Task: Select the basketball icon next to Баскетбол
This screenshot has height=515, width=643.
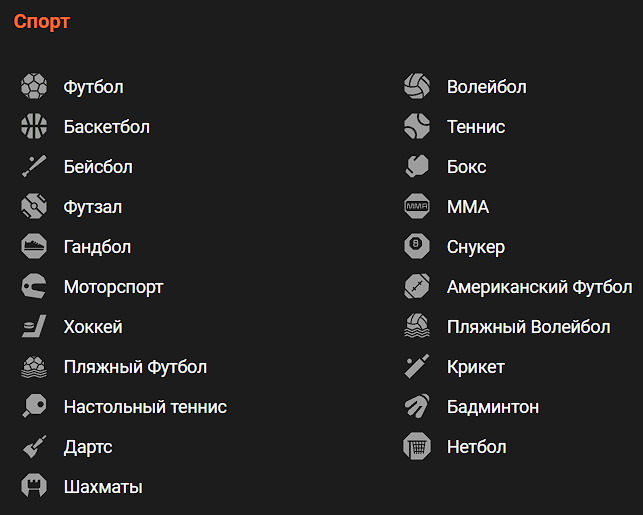Action: [x=34, y=126]
